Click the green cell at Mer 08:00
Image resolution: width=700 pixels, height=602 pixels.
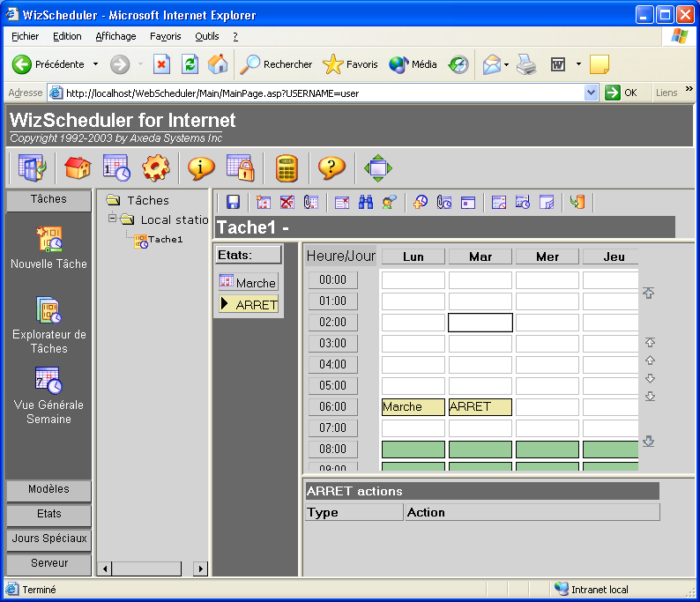[547, 449]
